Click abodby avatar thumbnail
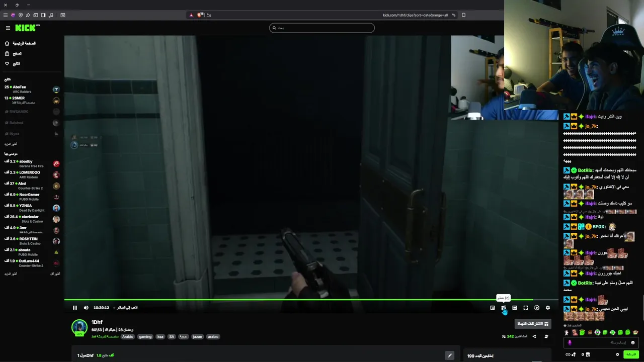 56,164
